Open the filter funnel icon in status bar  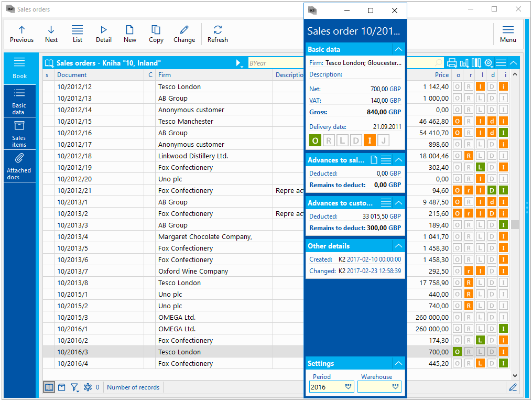click(74, 387)
